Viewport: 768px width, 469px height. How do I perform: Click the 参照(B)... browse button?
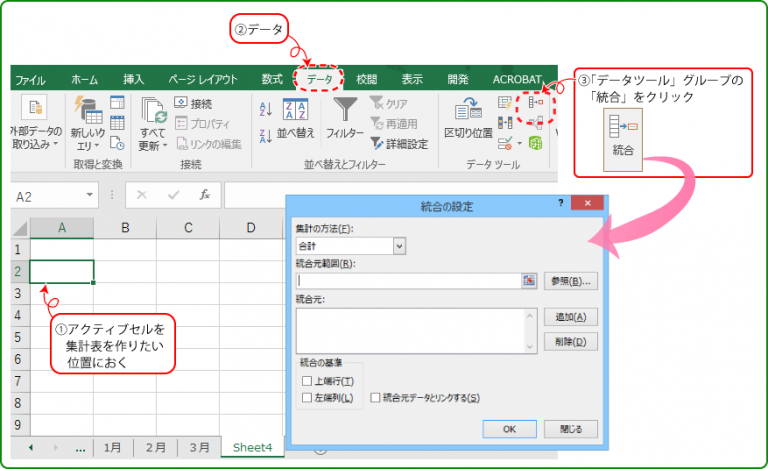(x=571, y=281)
